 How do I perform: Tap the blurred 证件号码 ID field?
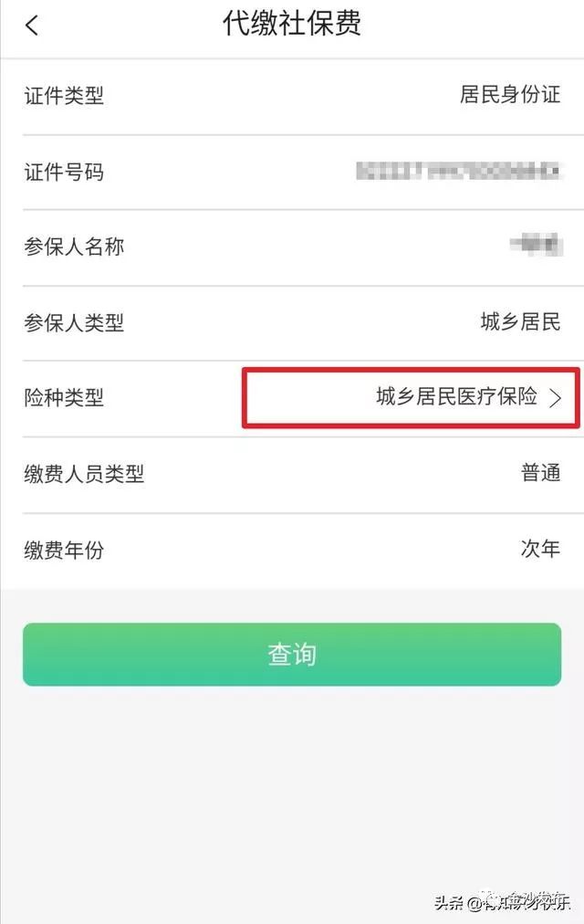459,171
